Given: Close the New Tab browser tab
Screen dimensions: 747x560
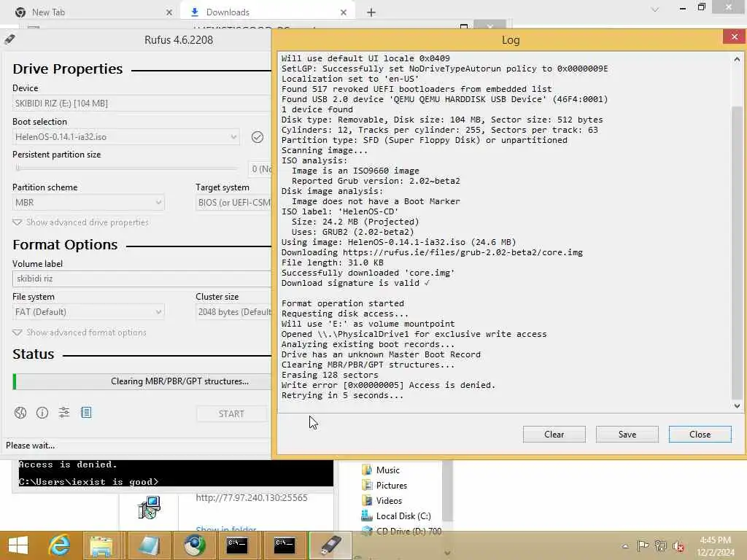Looking at the screenshot, I should tap(169, 12).
